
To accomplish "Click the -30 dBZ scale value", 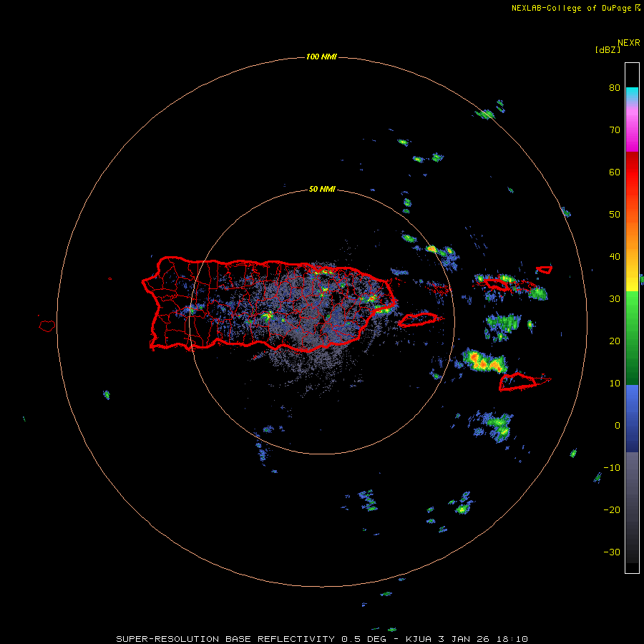I will [612, 552].
